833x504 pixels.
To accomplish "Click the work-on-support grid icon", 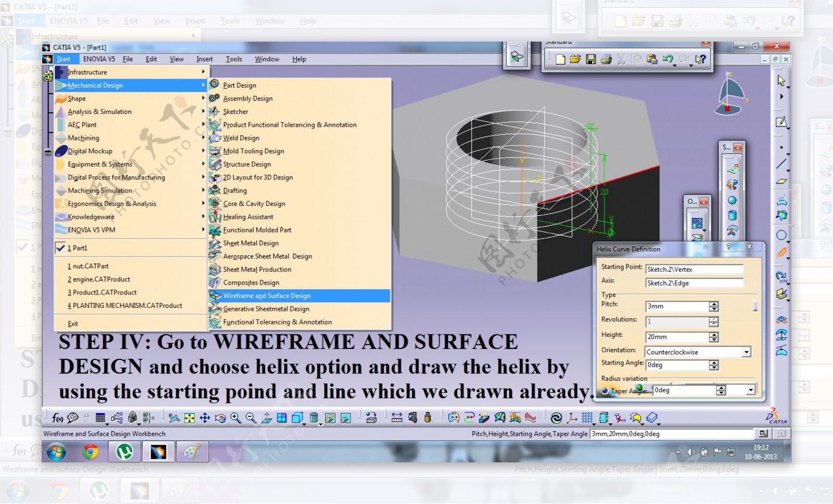I will 587,418.
